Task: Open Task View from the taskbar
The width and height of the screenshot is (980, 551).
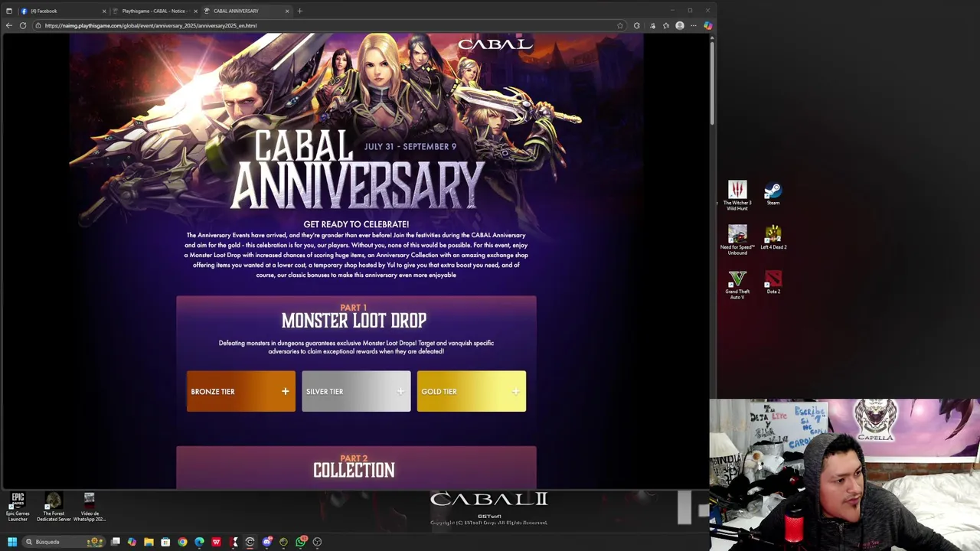Action: 115,542
